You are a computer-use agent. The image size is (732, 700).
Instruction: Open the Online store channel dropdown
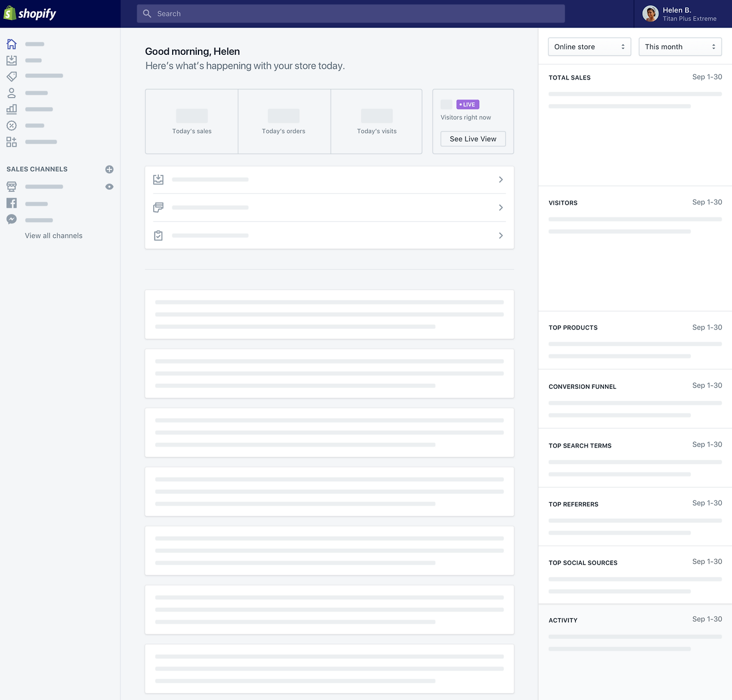[x=590, y=47]
